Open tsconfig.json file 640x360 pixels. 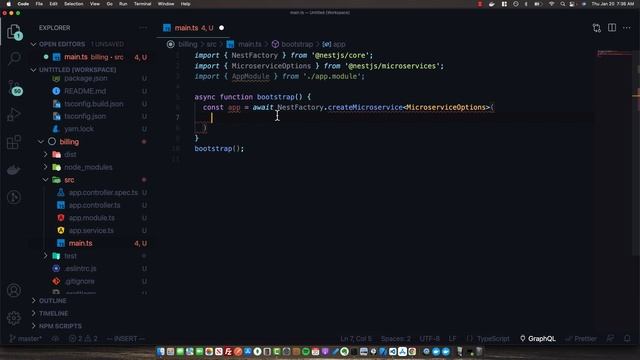pyautogui.click(x=85, y=116)
